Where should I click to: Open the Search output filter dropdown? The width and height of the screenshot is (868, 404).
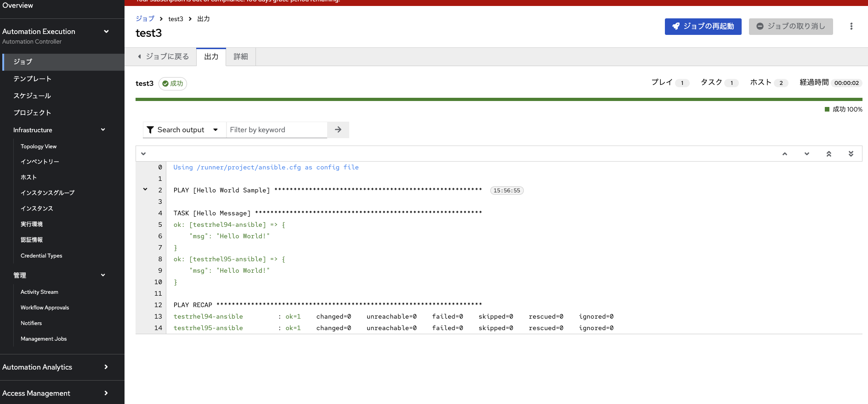coord(185,130)
